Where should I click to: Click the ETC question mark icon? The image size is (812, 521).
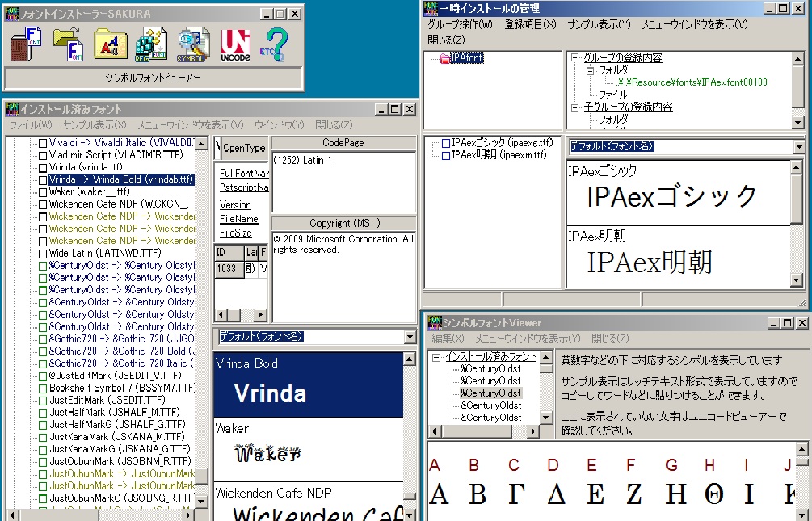(274, 44)
